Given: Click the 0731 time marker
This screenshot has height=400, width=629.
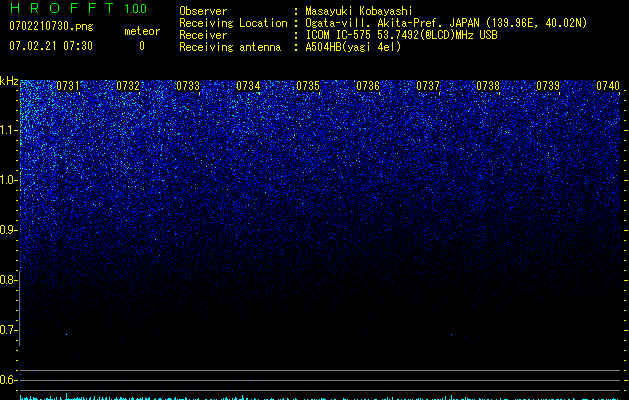Looking at the screenshot, I should tap(68, 86).
